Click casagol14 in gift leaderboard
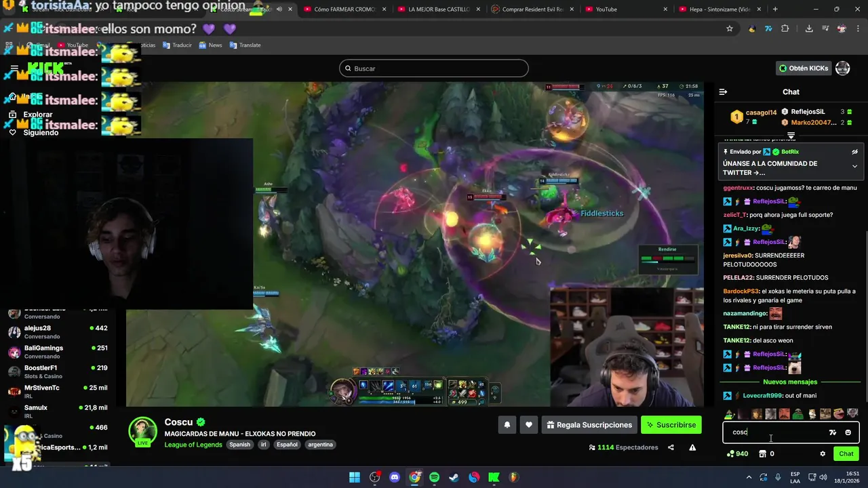This screenshot has width=868, height=488. (761, 113)
